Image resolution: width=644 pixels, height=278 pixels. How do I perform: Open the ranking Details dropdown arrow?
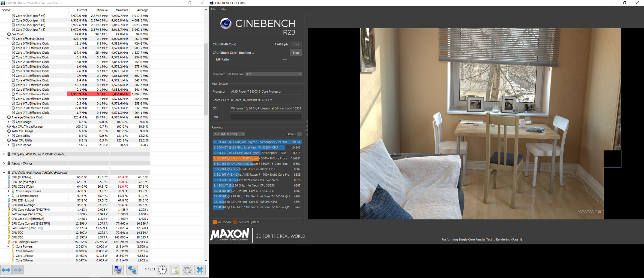pyautogui.click(x=299, y=134)
